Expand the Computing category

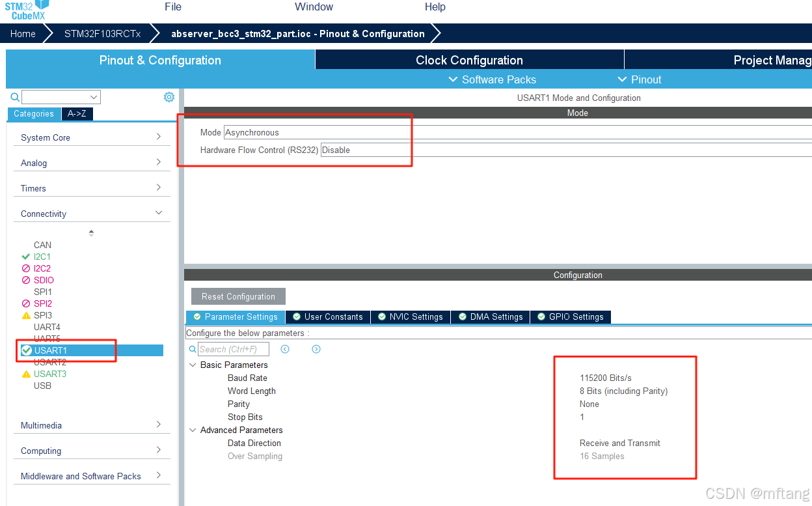pyautogui.click(x=92, y=451)
